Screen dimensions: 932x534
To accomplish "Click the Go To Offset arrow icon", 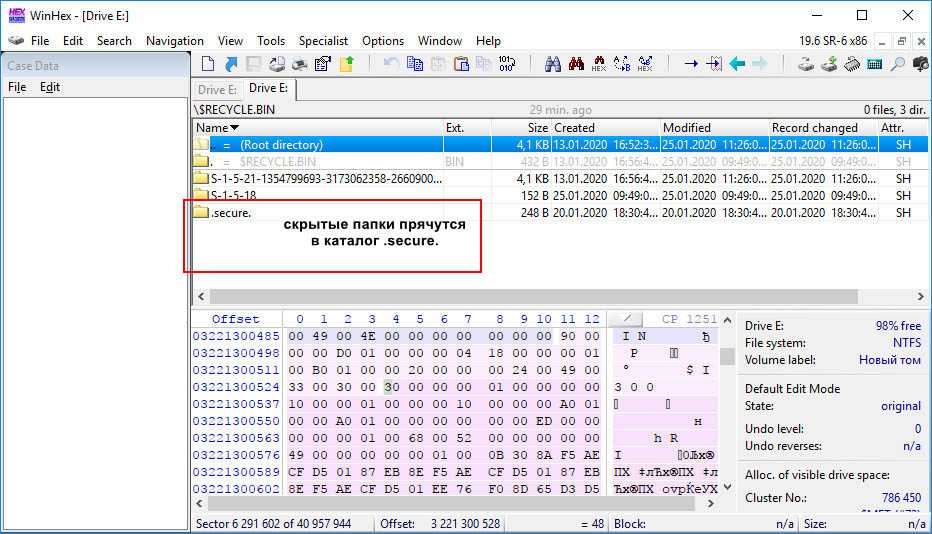I will tap(691, 64).
